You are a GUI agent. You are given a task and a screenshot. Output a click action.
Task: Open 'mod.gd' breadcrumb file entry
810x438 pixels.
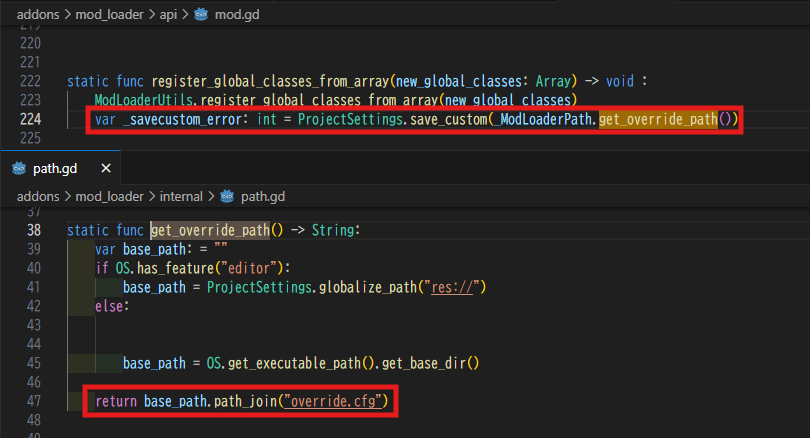237,14
